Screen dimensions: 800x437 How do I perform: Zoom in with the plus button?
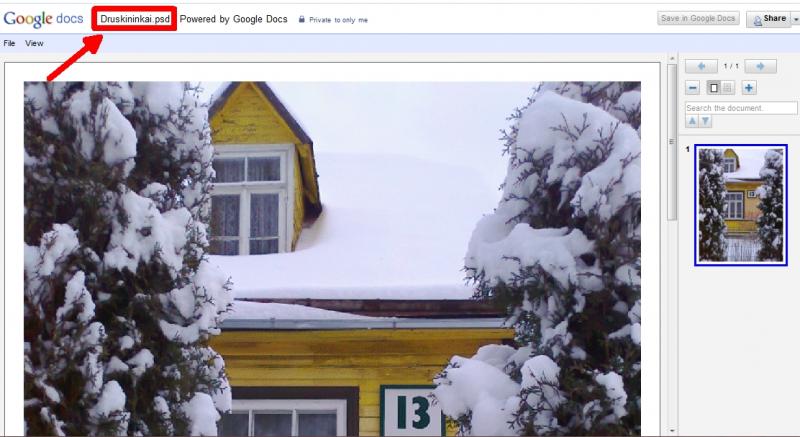[748, 88]
